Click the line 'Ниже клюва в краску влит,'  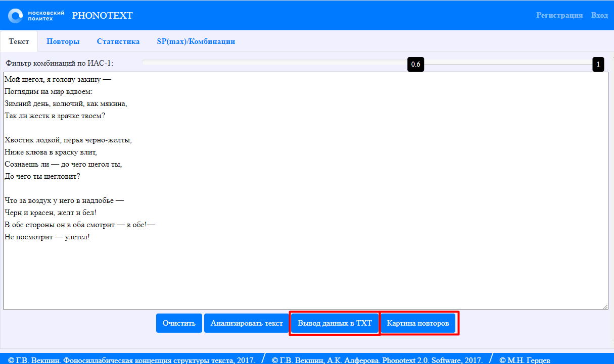coord(51,152)
